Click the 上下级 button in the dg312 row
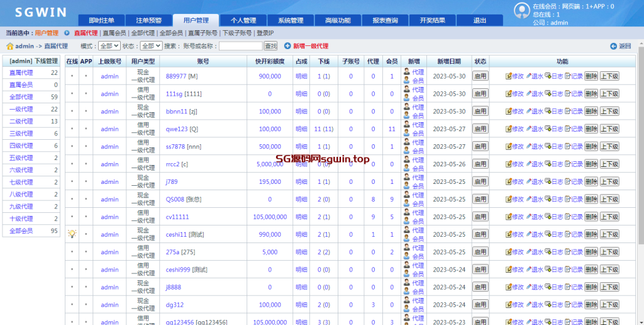 tap(609, 304)
